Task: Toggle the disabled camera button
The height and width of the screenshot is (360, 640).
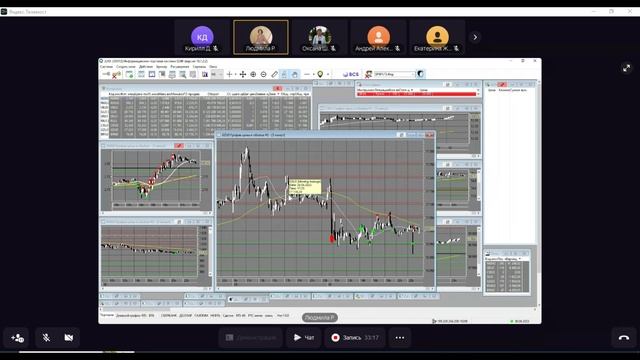Action: (x=69, y=338)
